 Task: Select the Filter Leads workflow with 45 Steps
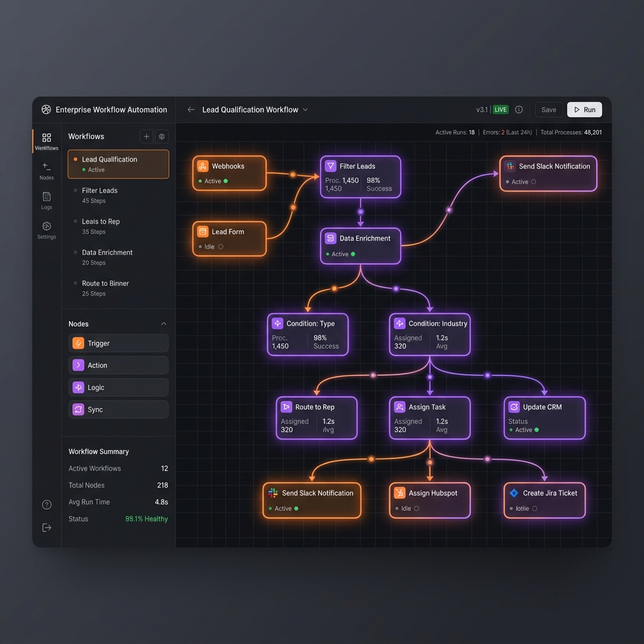point(118,196)
